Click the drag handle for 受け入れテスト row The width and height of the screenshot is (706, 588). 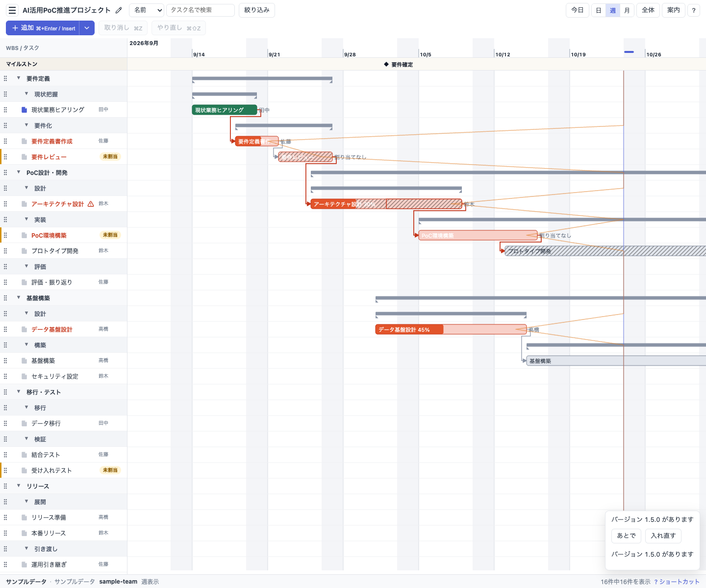(5, 470)
